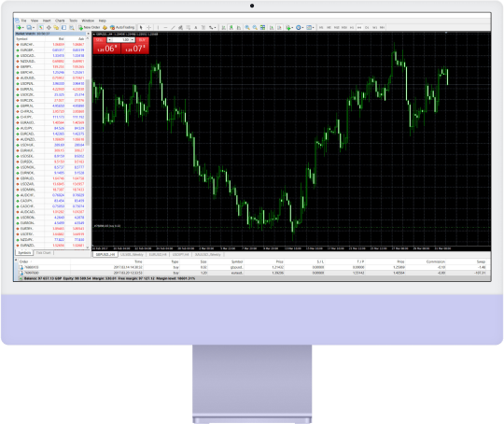
Task: Select the H1 timeframe button
Action: click(x=352, y=28)
